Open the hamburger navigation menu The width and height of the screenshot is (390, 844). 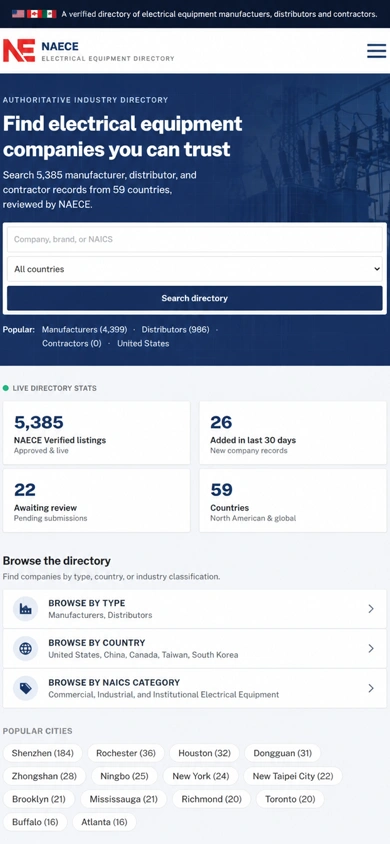pyautogui.click(x=377, y=51)
